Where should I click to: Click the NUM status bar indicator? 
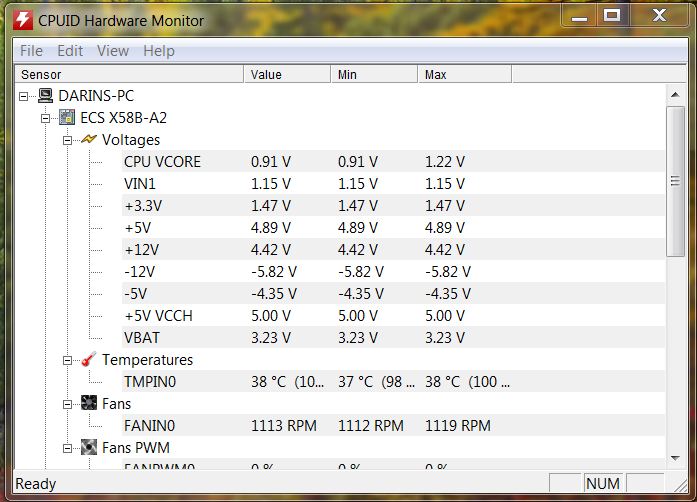(603, 483)
